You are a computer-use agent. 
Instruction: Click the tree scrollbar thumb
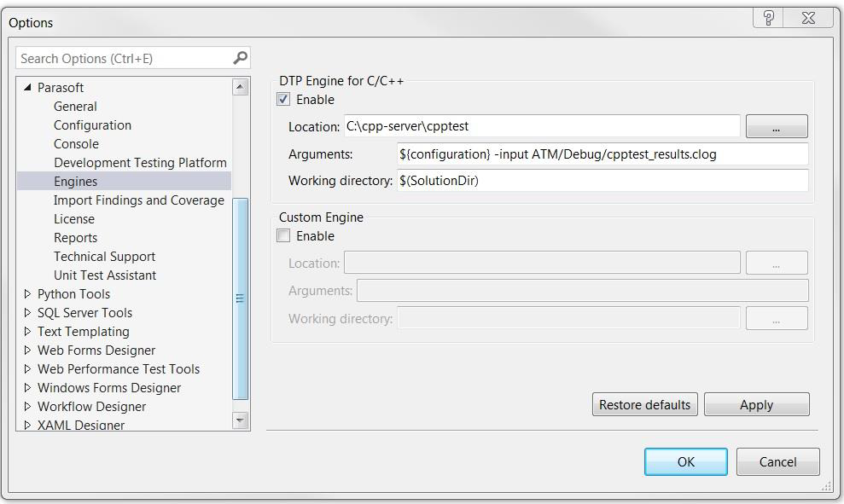point(240,299)
